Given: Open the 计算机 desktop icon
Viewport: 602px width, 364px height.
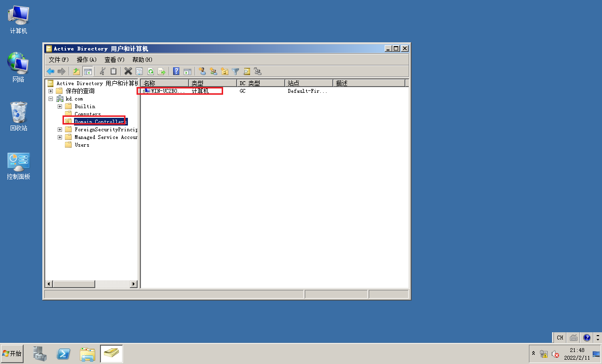Looking at the screenshot, I should tap(19, 20).
